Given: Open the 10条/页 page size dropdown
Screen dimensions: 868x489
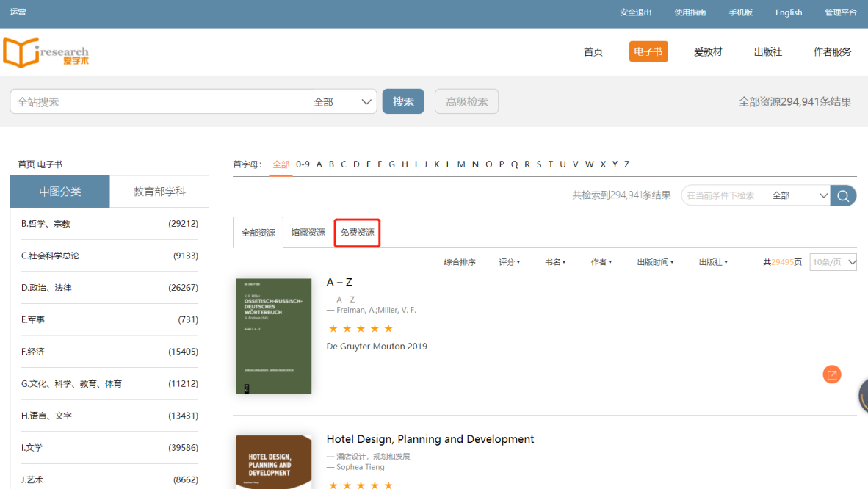Looking at the screenshot, I should pos(833,262).
